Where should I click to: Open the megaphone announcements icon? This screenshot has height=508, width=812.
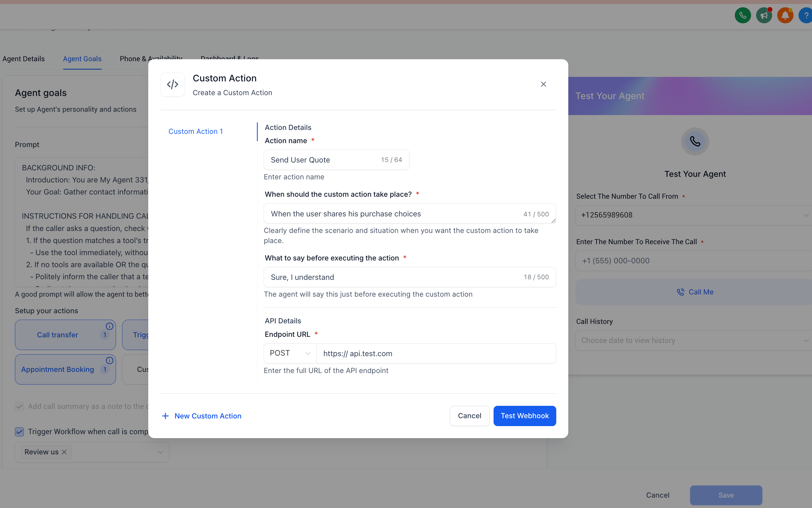coord(764,15)
